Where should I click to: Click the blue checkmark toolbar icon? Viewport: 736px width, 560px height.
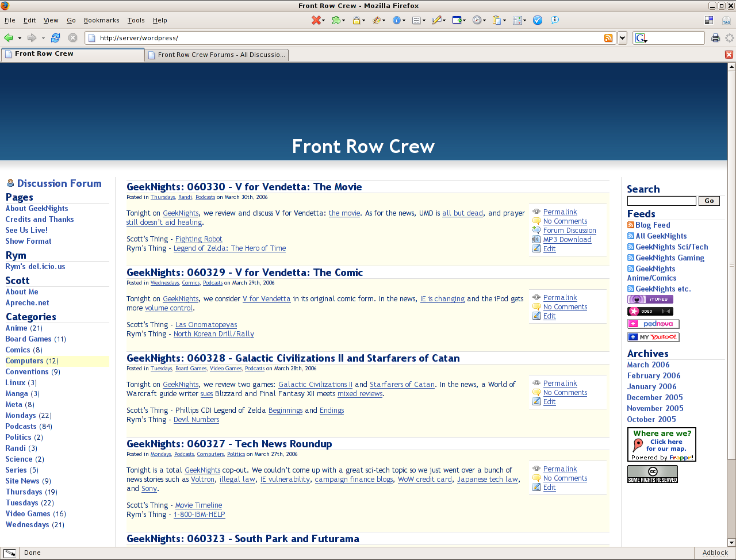(x=538, y=20)
